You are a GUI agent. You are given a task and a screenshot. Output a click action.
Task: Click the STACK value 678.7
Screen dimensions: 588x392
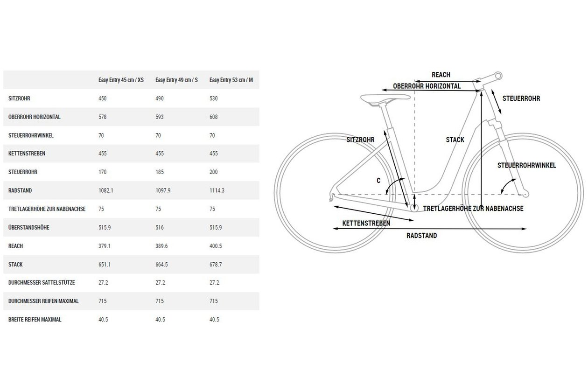(216, 264)
